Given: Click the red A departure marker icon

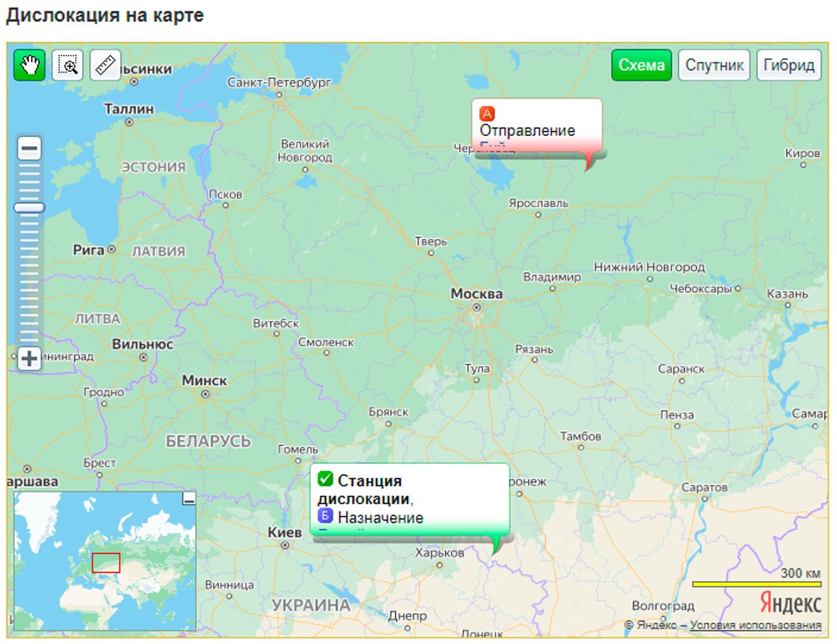Looking at the screenshot, I should coord(487,113).
